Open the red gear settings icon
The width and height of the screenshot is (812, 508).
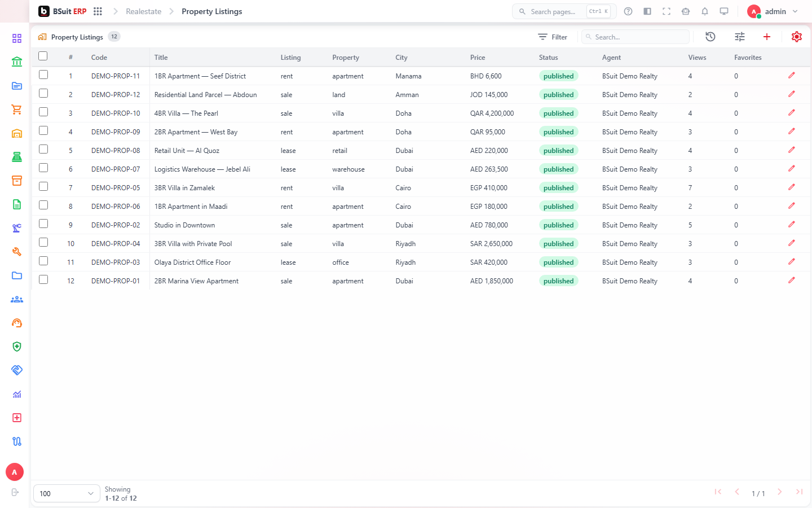click(x=797, y=37)
